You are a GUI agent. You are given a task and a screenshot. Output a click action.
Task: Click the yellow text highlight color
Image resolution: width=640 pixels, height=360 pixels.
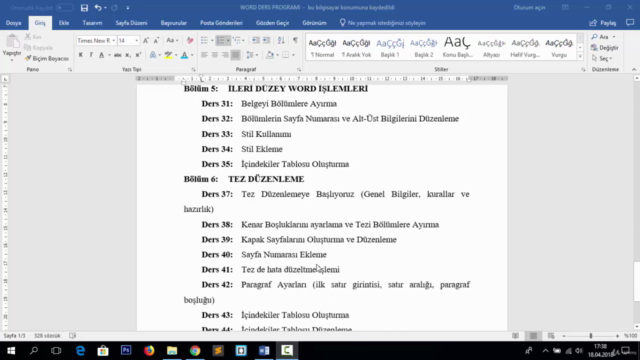click(168, 55)
